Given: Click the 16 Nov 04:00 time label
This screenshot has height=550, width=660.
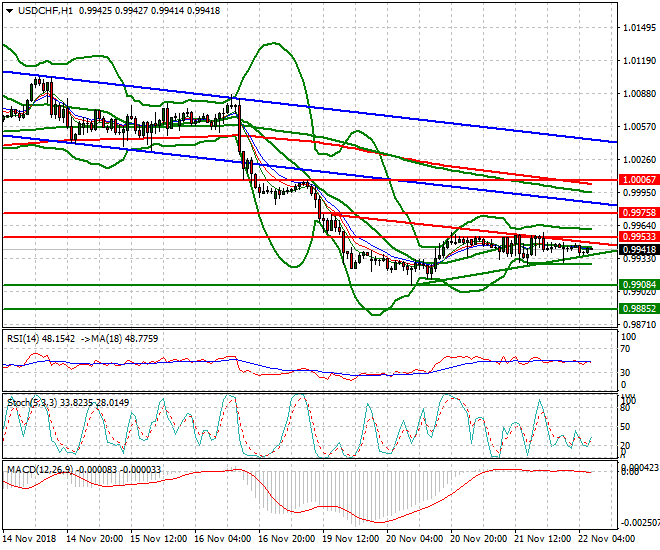Looking at the screenshot, I should click(223, 539).
